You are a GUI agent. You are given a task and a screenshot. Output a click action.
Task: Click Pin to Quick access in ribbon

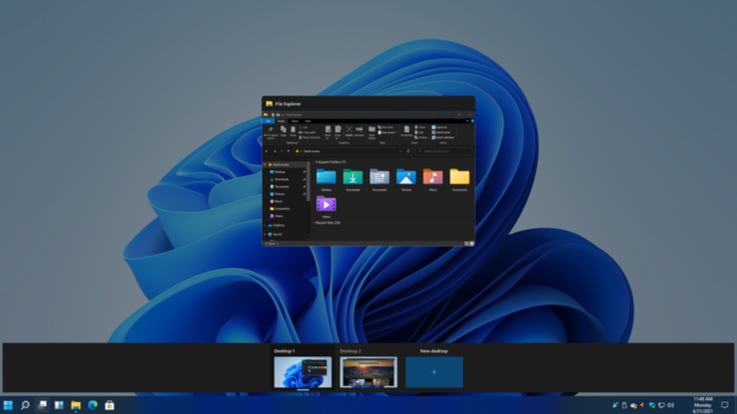point(271,133)
